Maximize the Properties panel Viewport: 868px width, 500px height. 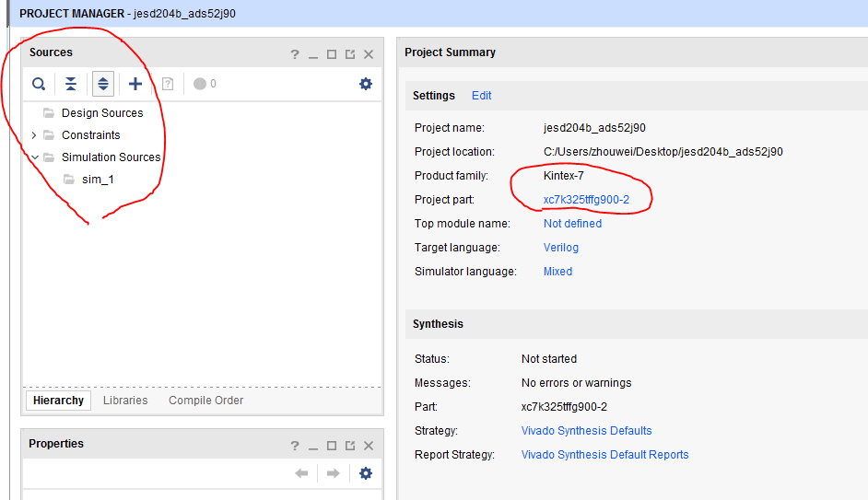pos(332,446)
